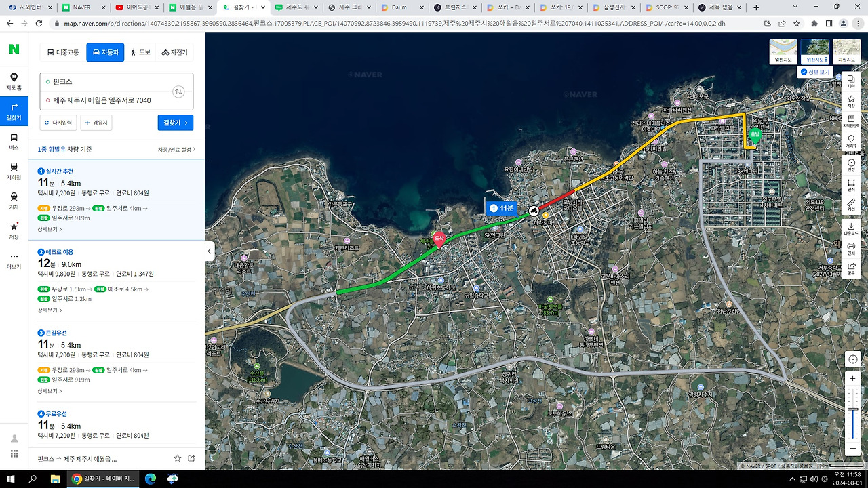Screen dimensions: 868x488
Task: Open 지도 홈 in the sidebar
Action: click(x=14, y=81)
